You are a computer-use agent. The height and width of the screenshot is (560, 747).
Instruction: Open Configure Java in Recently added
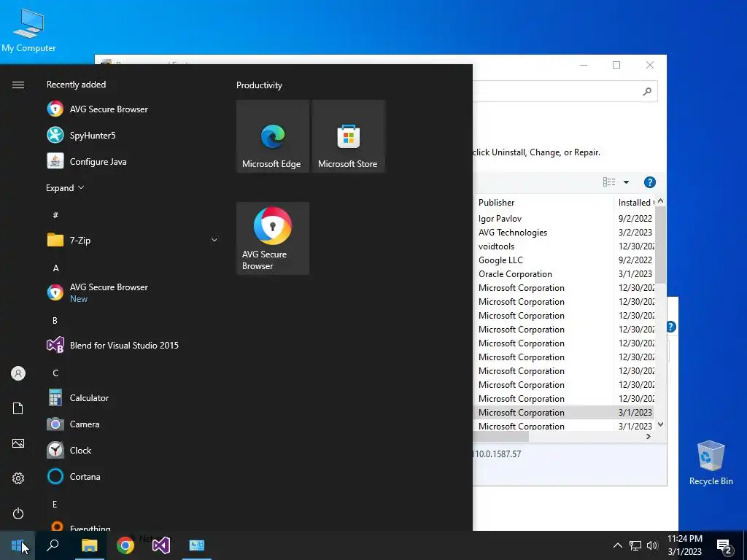(133, 161)
